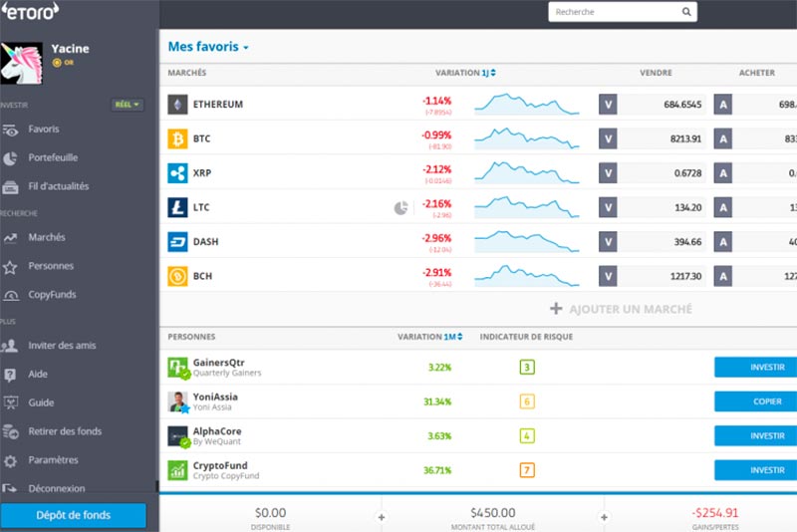Click Ajouter un marché link
Image resolution: width=797 pixels, height=532 pixels.
coord(621,309)
